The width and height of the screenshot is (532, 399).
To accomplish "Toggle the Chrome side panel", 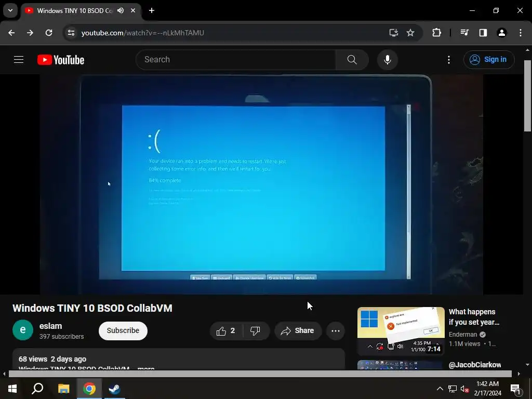I will [483, 33].
